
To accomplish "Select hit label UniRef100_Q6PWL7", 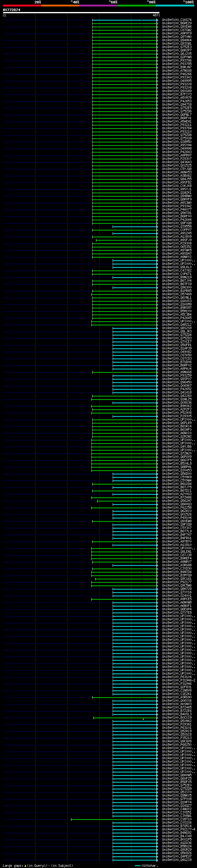I will click(x=176, y=115).
